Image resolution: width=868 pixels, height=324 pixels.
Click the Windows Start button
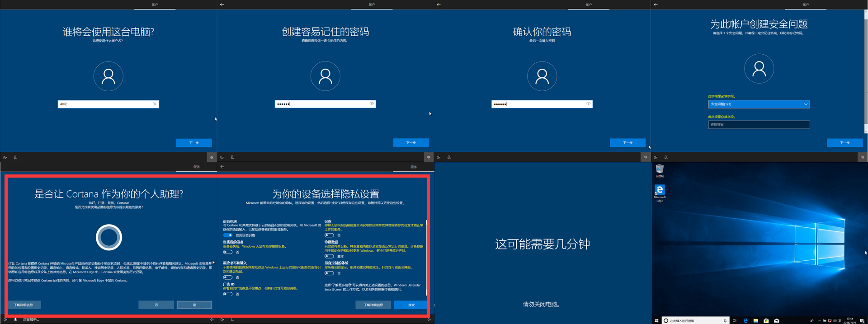[656, 320]
